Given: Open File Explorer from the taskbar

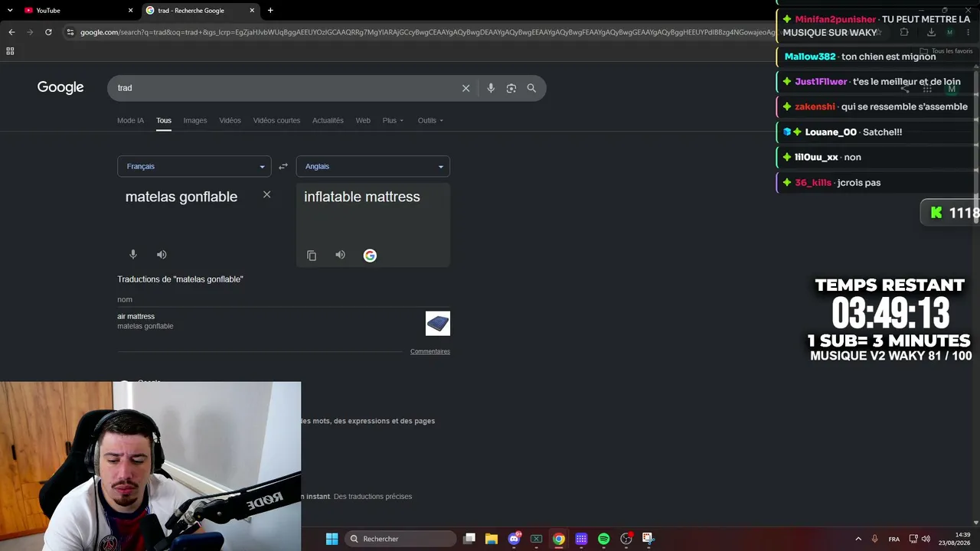Looking at the screenshot, I should coord(492,539).
